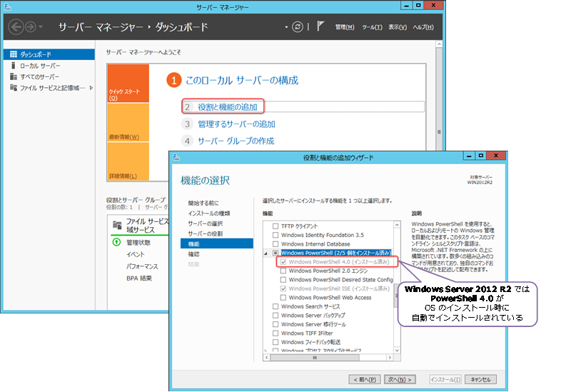Check Windows Internal Database feature
The image size is (571, 392).
click(x=276, y=244)
